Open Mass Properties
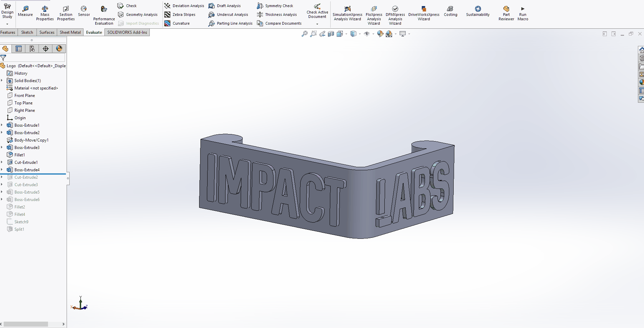 point(45,13)
